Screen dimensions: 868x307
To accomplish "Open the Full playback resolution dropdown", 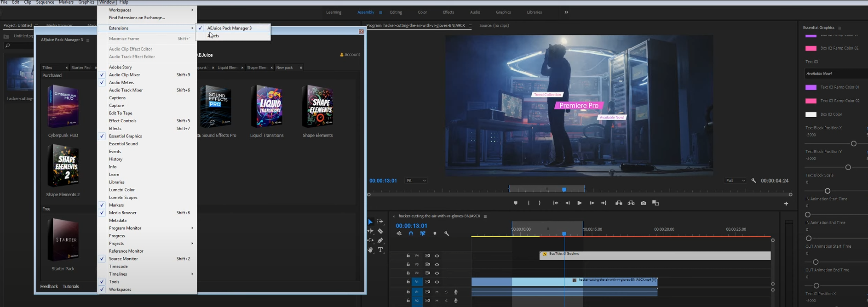I will (x=735, y=181).
